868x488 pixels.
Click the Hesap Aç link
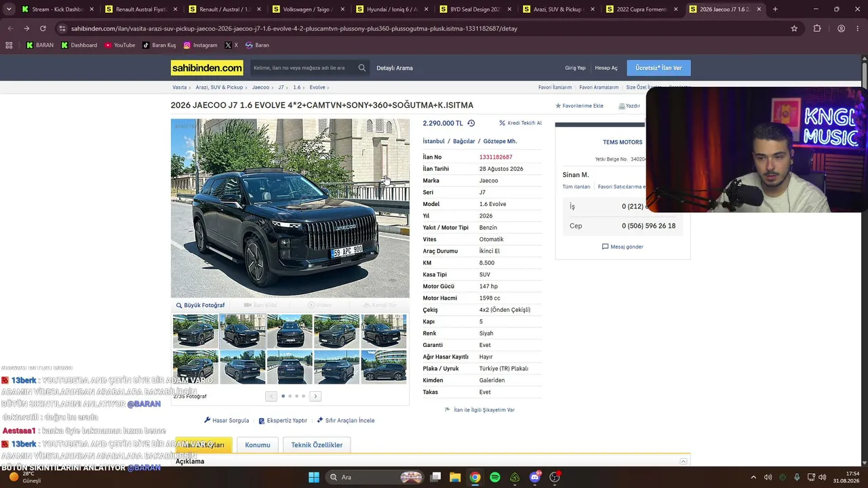tap(606, 68)
